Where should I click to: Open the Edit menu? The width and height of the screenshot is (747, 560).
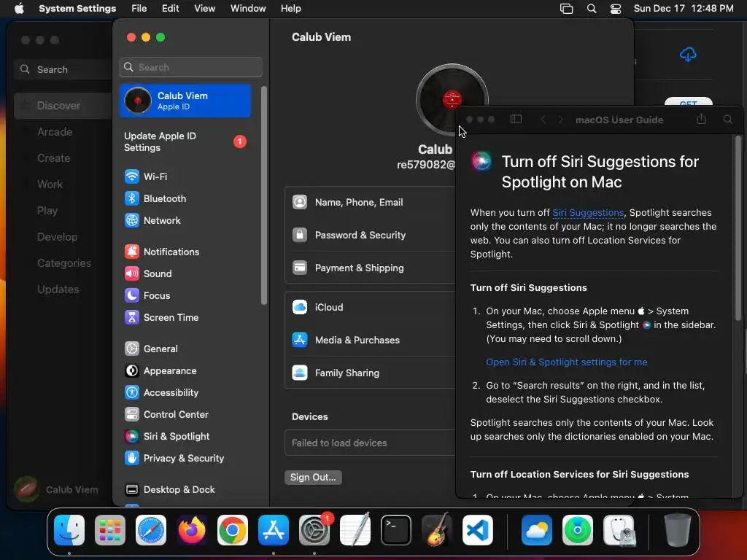[170, 9]
